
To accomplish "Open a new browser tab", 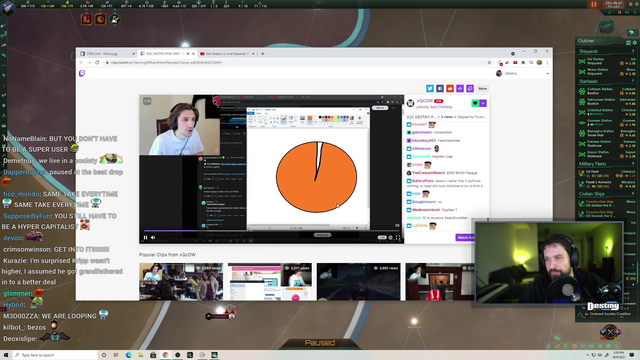I will pyautogui.click(x=262, y=54).
